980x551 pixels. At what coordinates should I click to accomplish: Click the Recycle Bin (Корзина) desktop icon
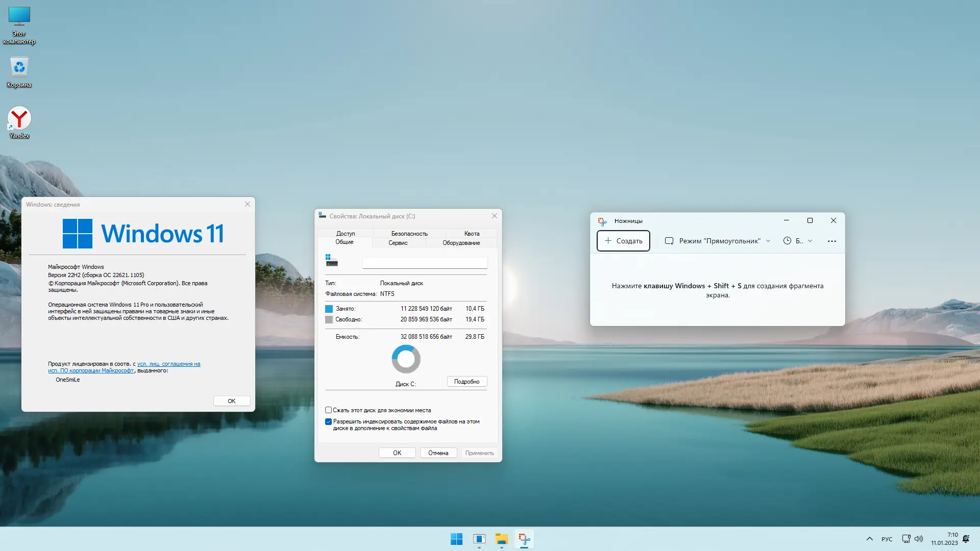pos(19,68)
